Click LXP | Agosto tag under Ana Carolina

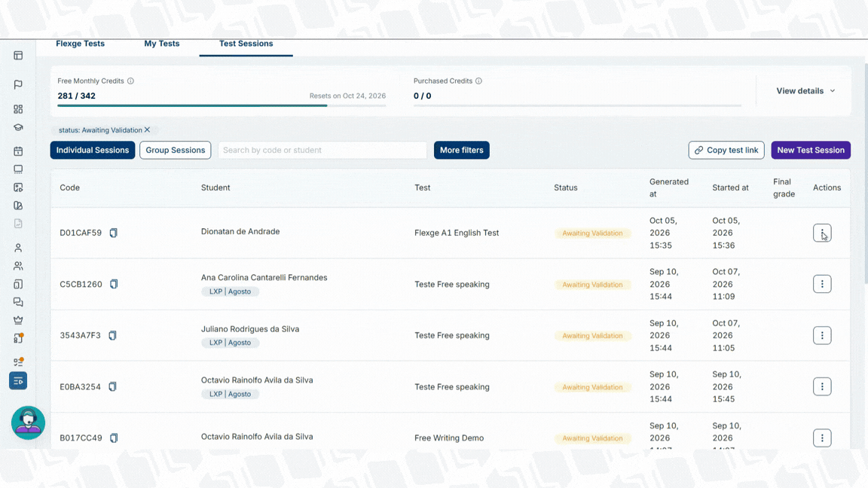tap(230, 291)
